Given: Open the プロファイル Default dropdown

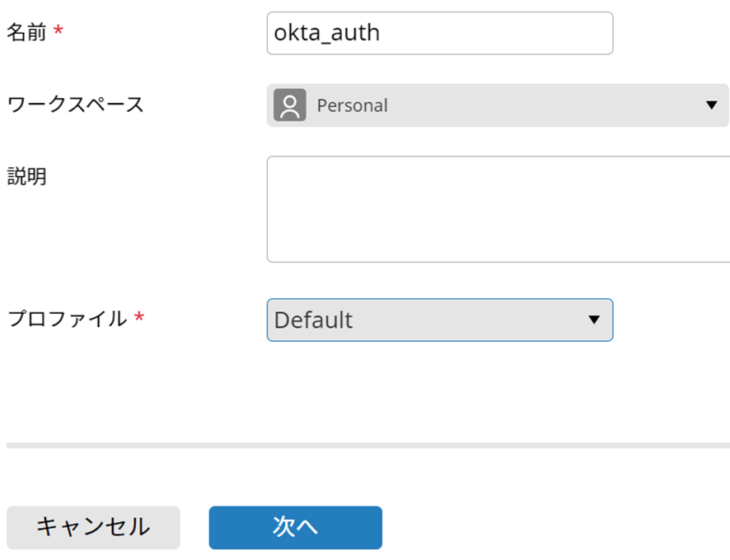Looking at the screenshot, I should click(439, 320).
